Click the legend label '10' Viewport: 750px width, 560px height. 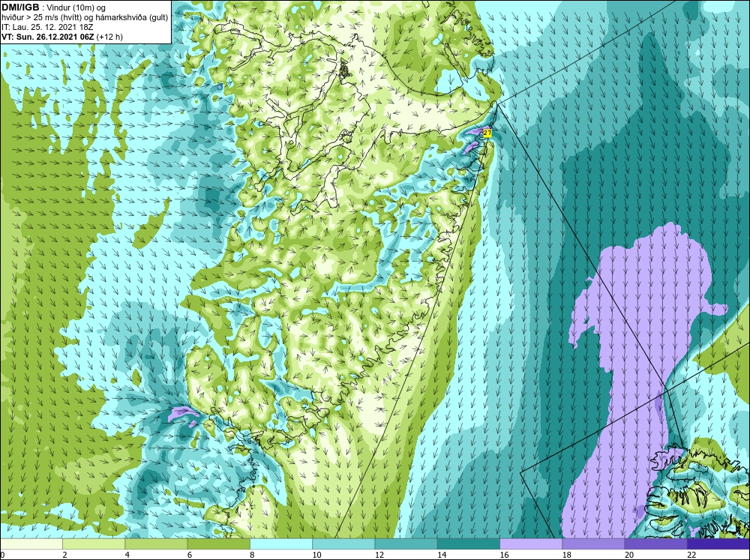(316, 555)
